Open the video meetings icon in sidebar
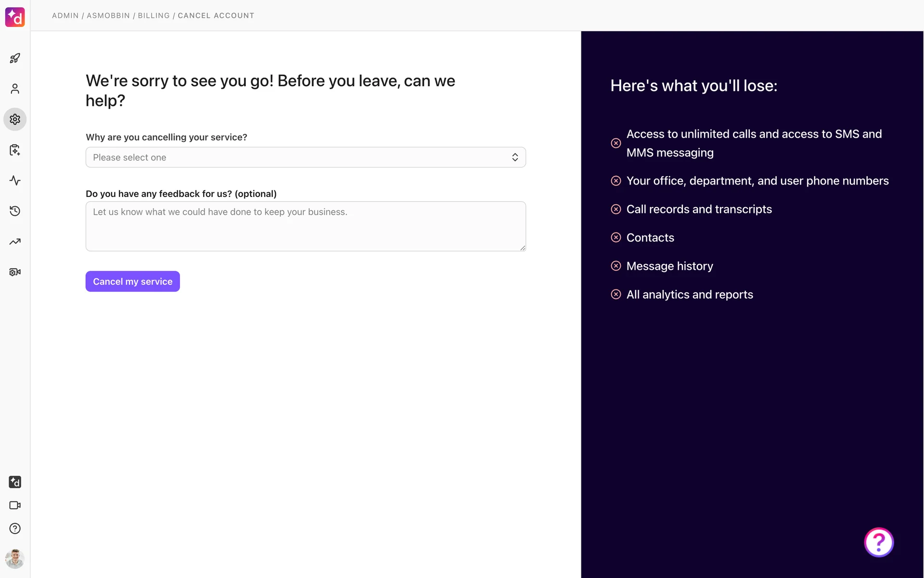 pos(15,505)
